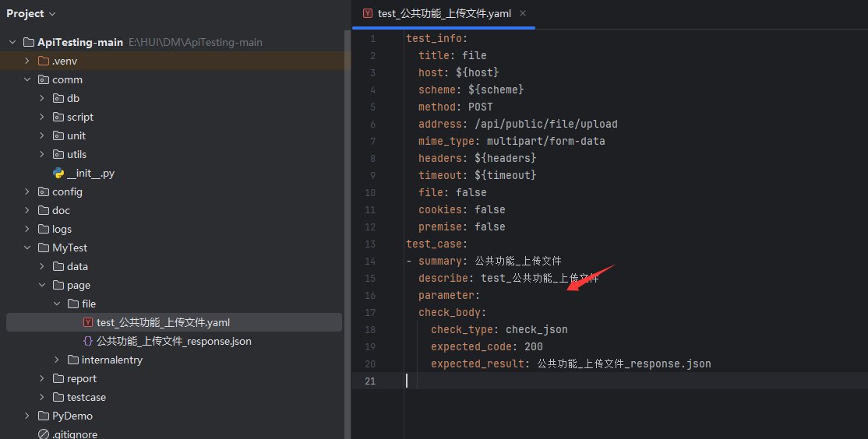This screenshot has width=868, height=439.
Task: Click the YAML icon on editor tab
Action: click(368, 13)
